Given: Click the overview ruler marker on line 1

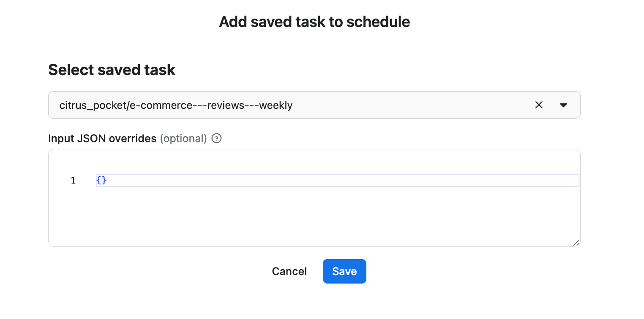Looking at the screenshot, I should pyautogui.click(x=574, y=181).
